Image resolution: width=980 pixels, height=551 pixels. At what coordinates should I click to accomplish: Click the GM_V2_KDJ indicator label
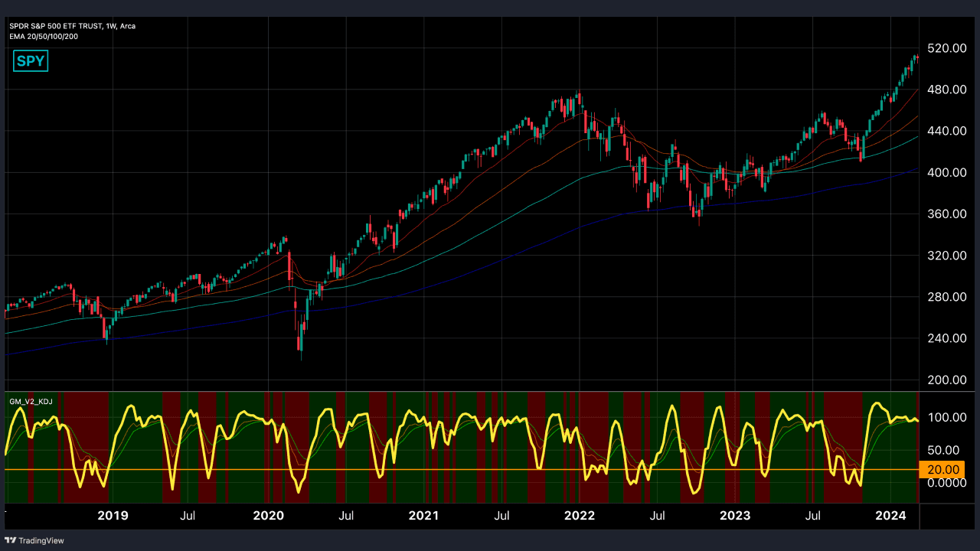pos(31,400)
